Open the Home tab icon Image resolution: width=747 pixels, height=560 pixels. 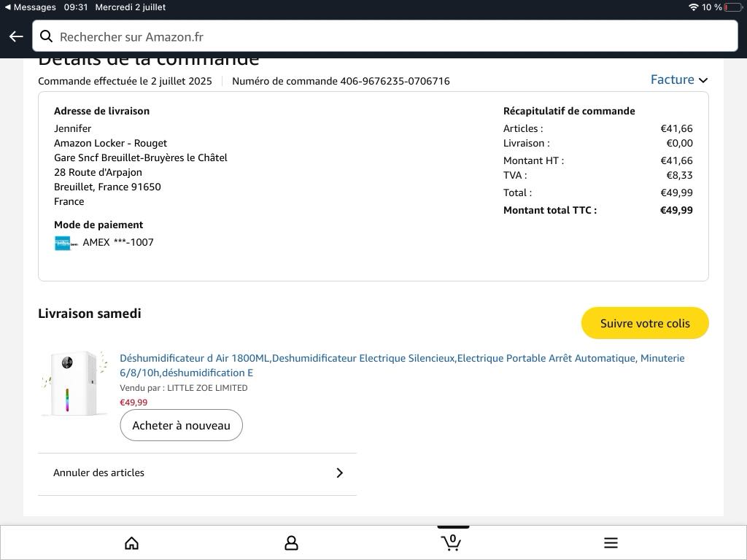pyautogui.click(x=132, y=542)
